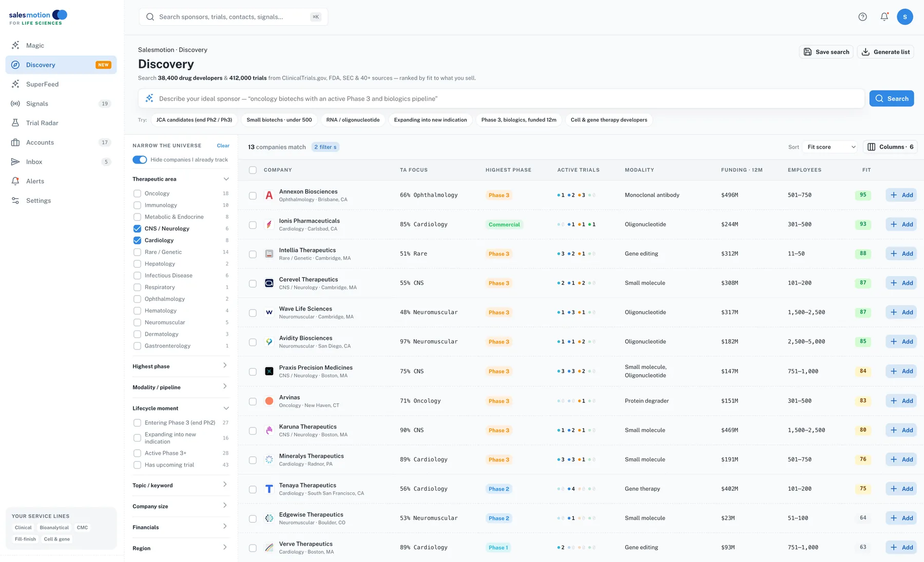The width and height of the screenshot is (924, 562).
Task: Open the Fit score sort dropdown
Action: 831,147
